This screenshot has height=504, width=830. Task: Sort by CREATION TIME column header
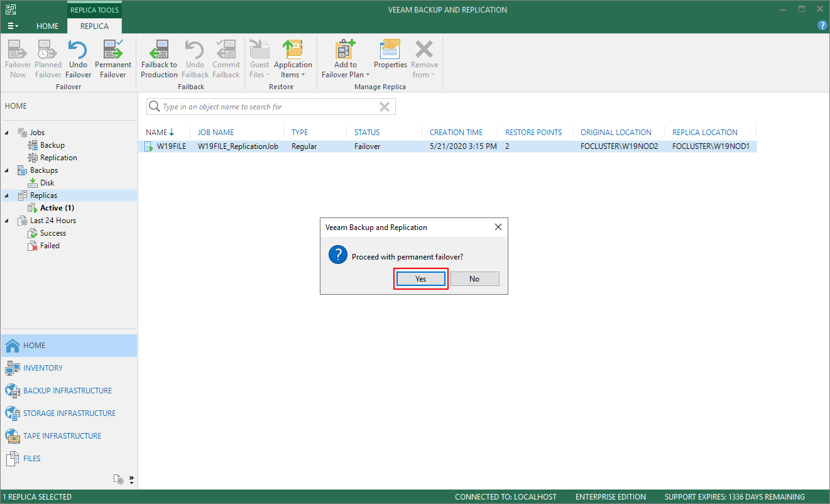[x=456, y=133]
